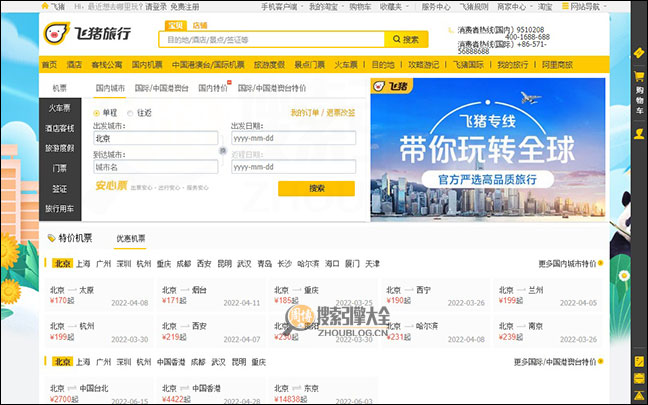Click the 出发日期 departure date field
Viewport: 648px width, 405px height.
pos(293,138)
